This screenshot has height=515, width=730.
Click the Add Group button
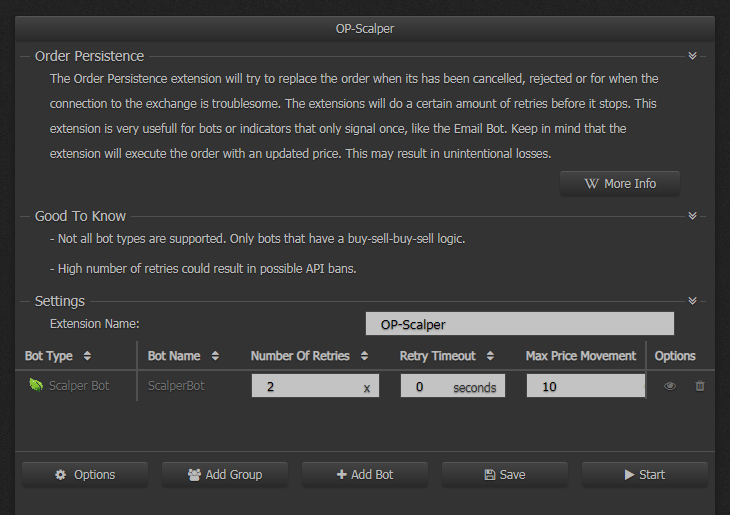225,474
